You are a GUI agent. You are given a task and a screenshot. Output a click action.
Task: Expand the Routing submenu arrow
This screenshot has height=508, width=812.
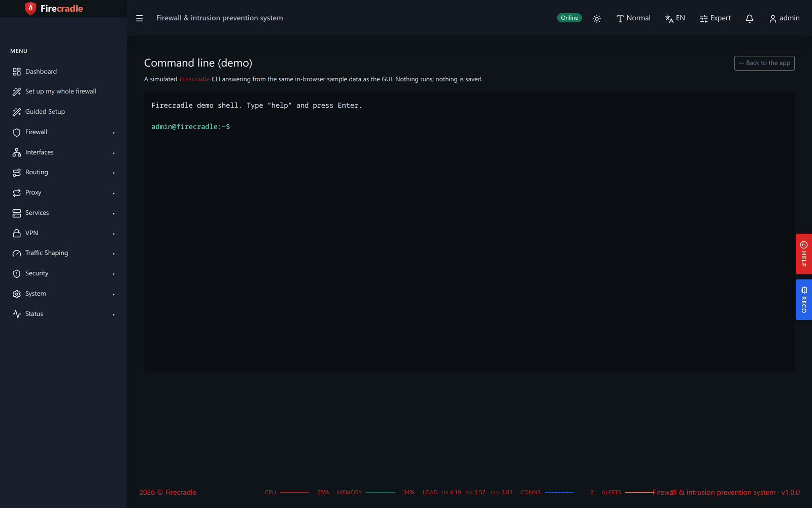[x=114, y=173]
